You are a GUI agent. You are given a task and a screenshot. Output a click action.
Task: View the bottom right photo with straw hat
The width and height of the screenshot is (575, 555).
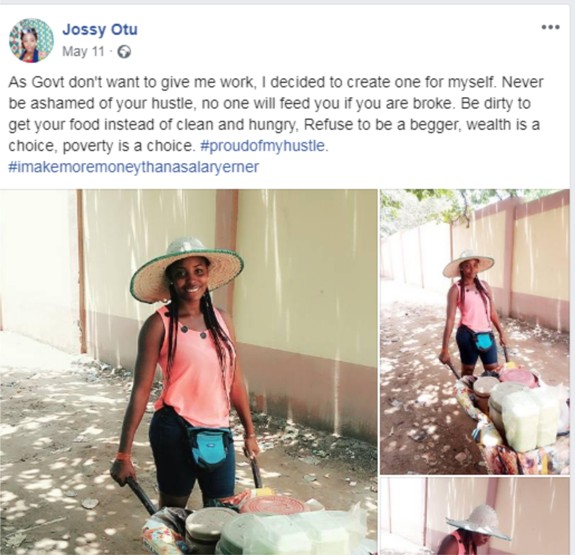tap(475, 516)
